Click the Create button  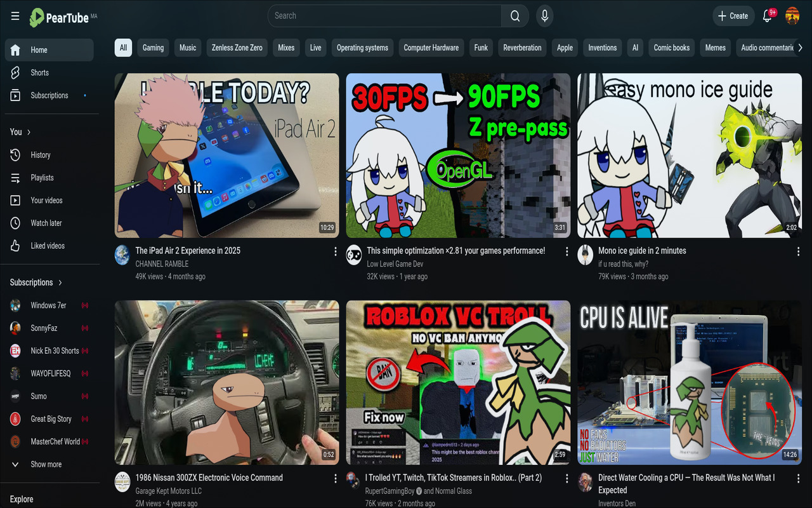pyautogui.click(x=733, y=16)
